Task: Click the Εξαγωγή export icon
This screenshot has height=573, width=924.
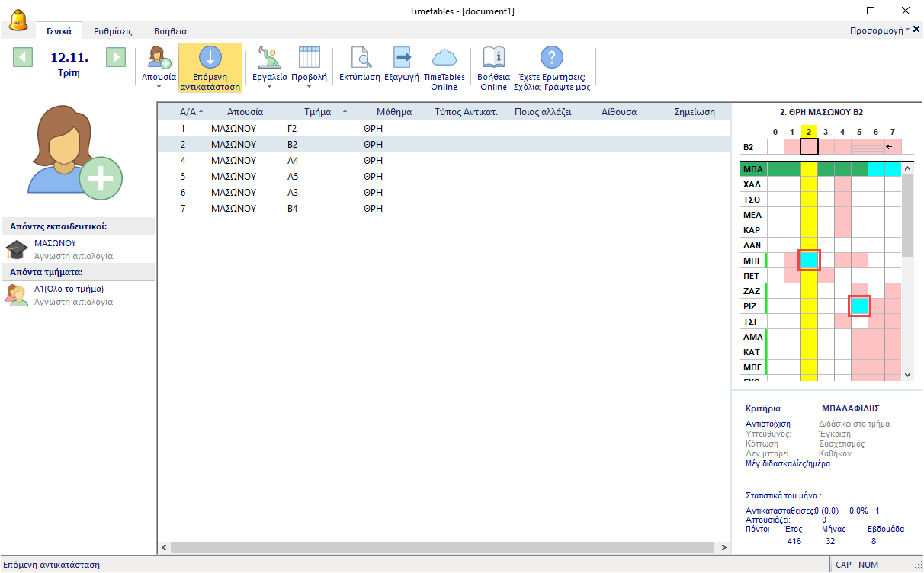Action: 402,59
